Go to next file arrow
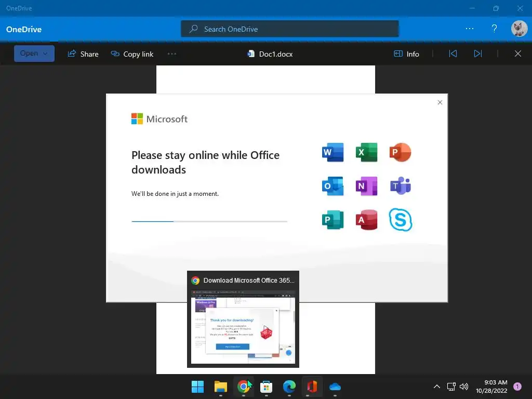This screenshot has width=532, height=399. (x=478, y=54)
